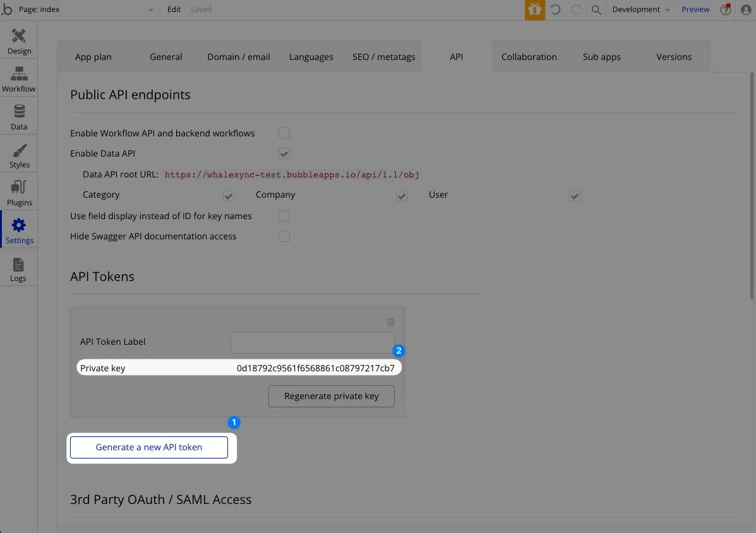Screen dimensions: 756x533
Task: Open the user account icon
Action: click(746, 9)
